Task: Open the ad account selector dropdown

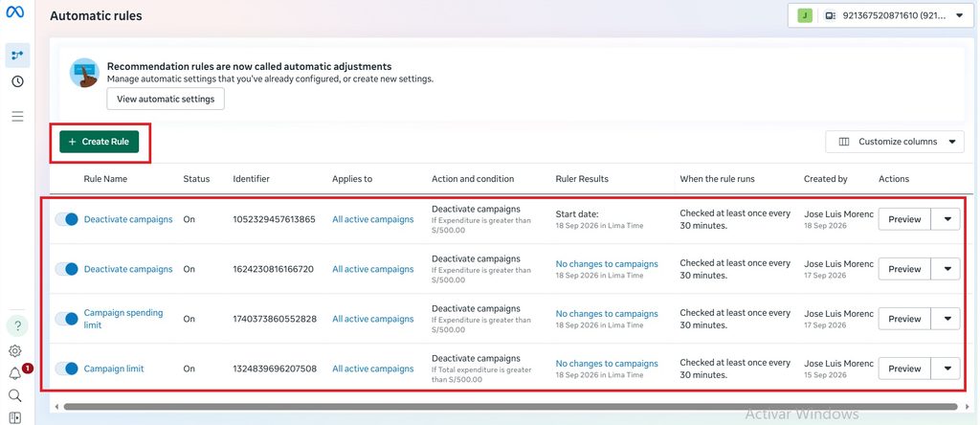Action: [x=880, y=15]
